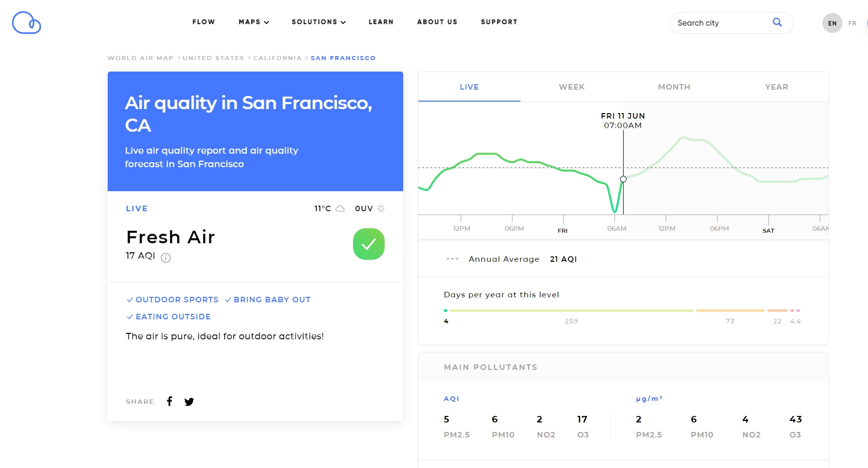Screen dimensions: 868x468
Task: Click the PM10 AQI value 6
Action: pos(495,419)
